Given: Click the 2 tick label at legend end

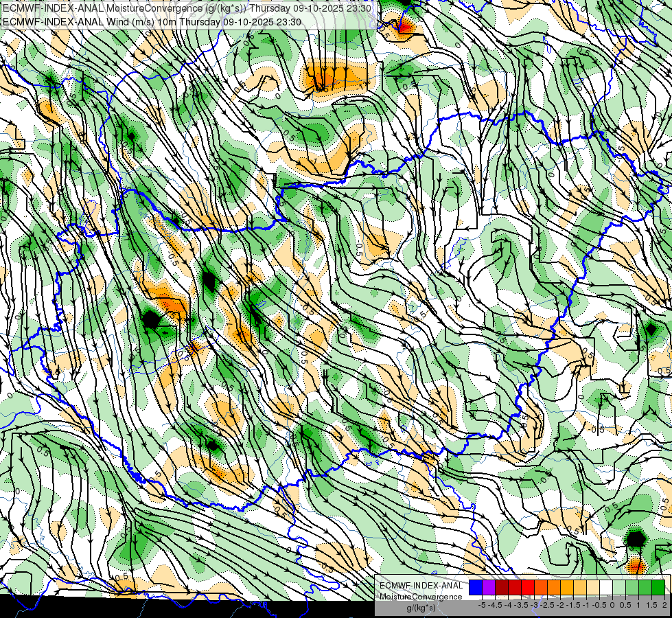Looking at the screenshot, I should click(x=664, y=605).
